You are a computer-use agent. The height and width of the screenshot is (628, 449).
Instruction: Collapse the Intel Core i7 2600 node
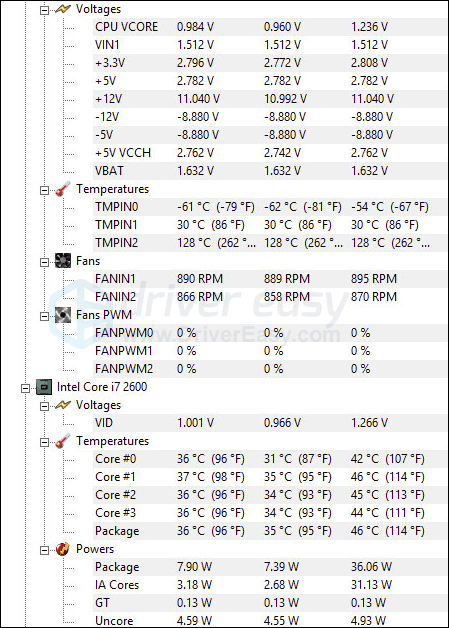coord(25,388)
